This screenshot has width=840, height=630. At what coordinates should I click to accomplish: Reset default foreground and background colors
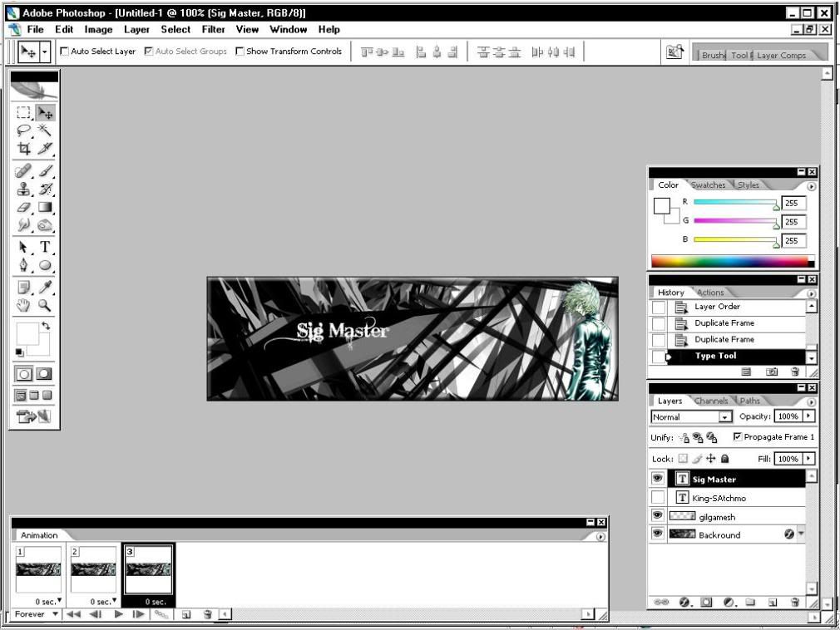coord(19,352)
